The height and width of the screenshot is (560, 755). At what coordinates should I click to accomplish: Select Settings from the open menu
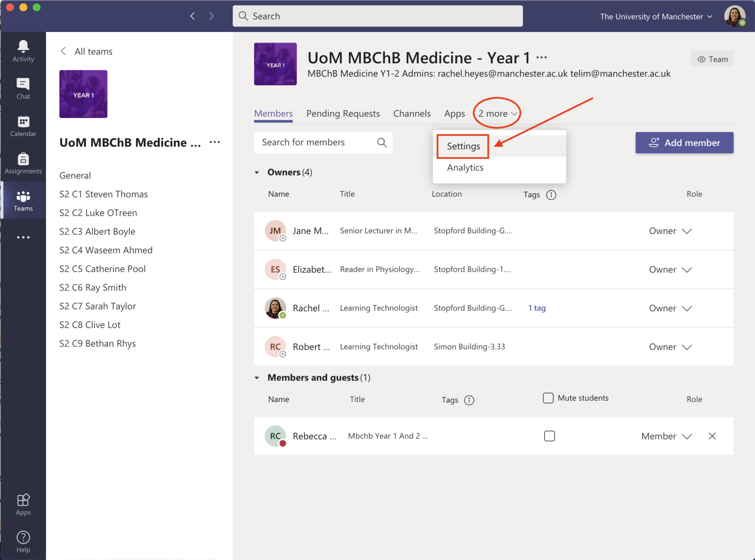(x=463, y=146)
